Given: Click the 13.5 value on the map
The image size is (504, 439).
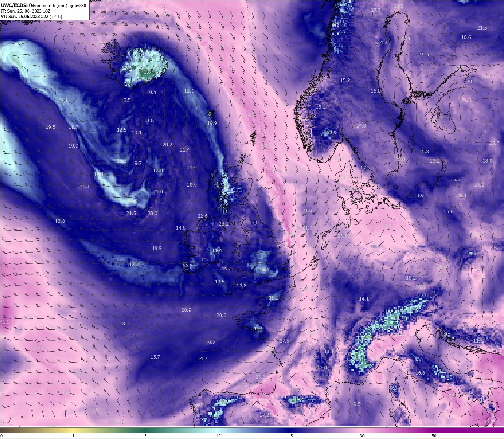Looking at the screenshot, I should (x=220, y=282).
